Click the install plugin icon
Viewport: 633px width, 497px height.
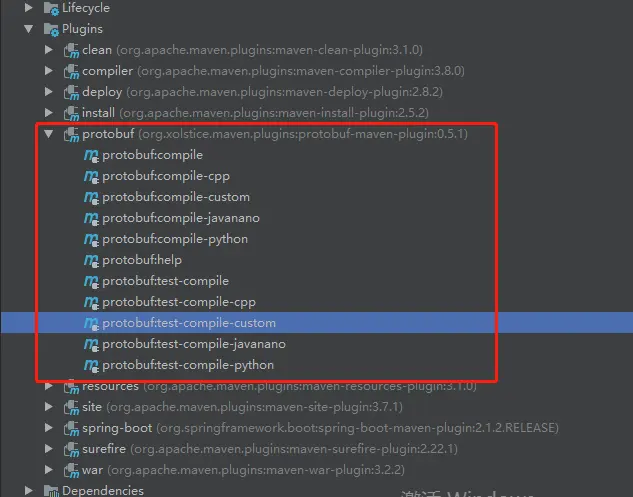tap(71, 113)
